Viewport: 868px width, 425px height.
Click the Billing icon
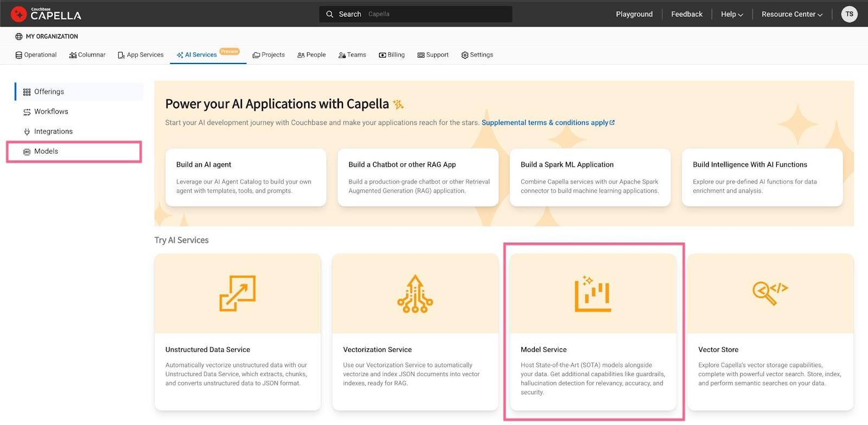[x=382, y=55]
